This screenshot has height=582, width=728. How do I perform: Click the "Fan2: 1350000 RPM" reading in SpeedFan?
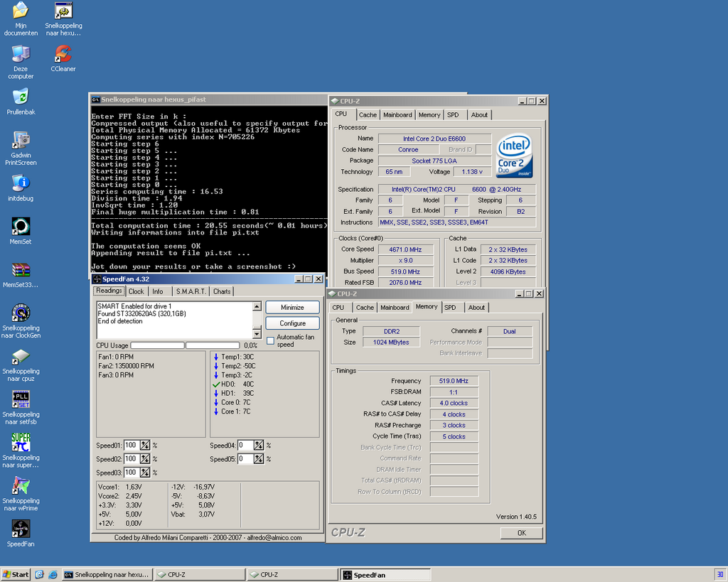pyautogui.click(x=126, y=366)
